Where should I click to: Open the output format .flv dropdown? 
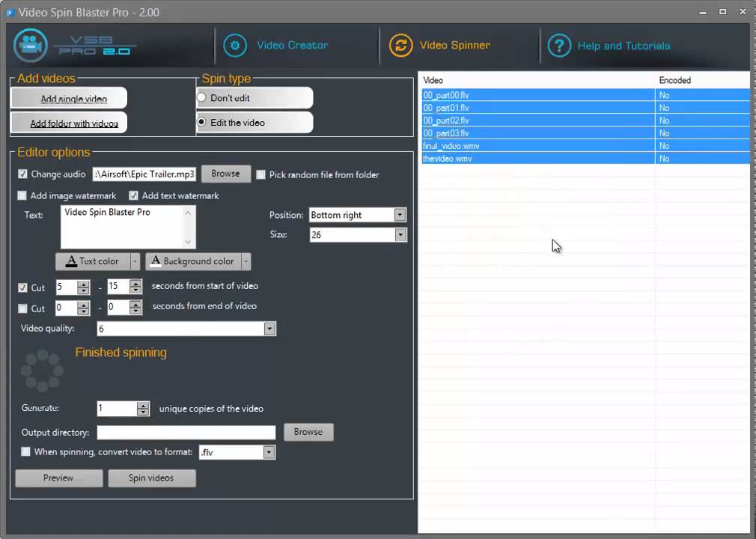(269, 452)
